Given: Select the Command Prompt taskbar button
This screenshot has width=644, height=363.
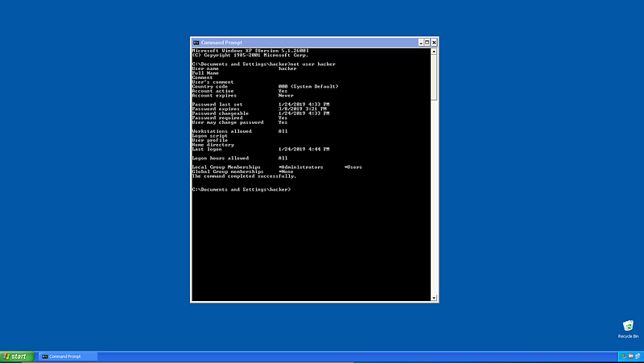Looking at the screenshot, I should click(68, 357).
